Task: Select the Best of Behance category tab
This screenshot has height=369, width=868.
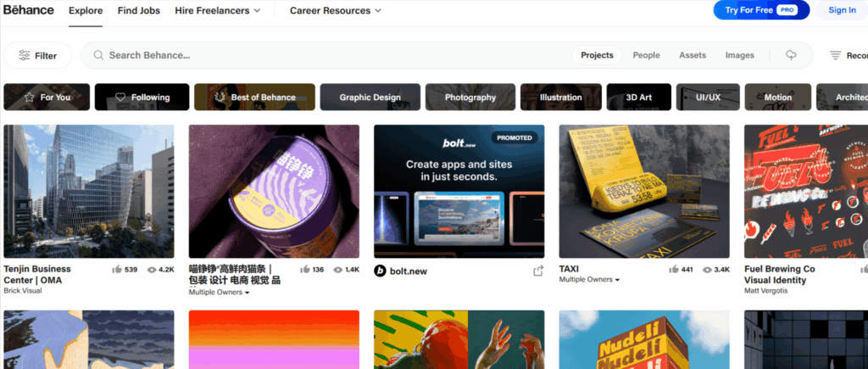Action: pos(254,97)
